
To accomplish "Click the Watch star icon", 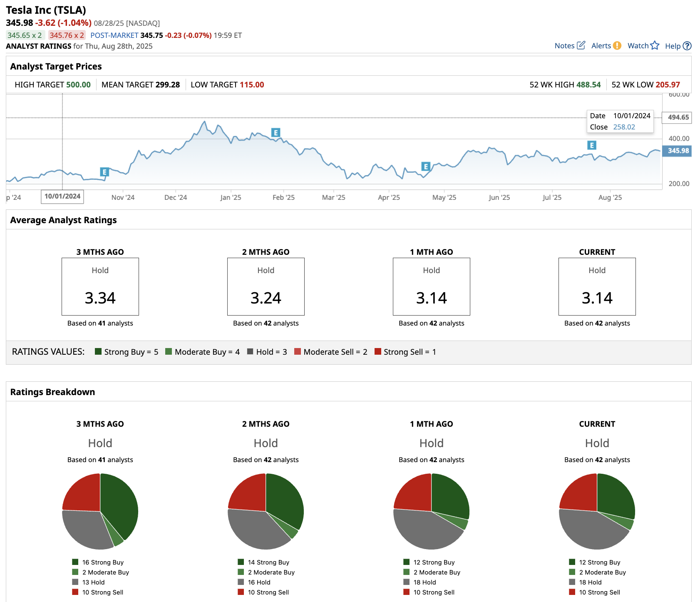I will point(655,45).
